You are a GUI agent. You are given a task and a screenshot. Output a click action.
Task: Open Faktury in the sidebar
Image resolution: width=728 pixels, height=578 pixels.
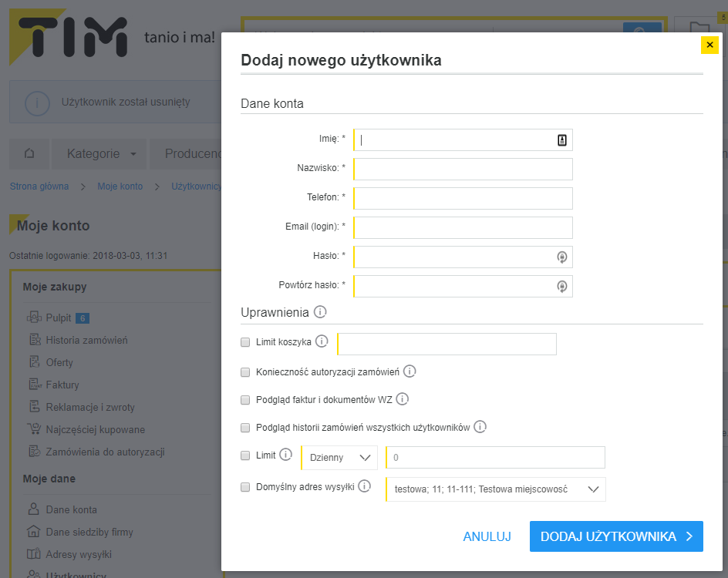[62, 385]
